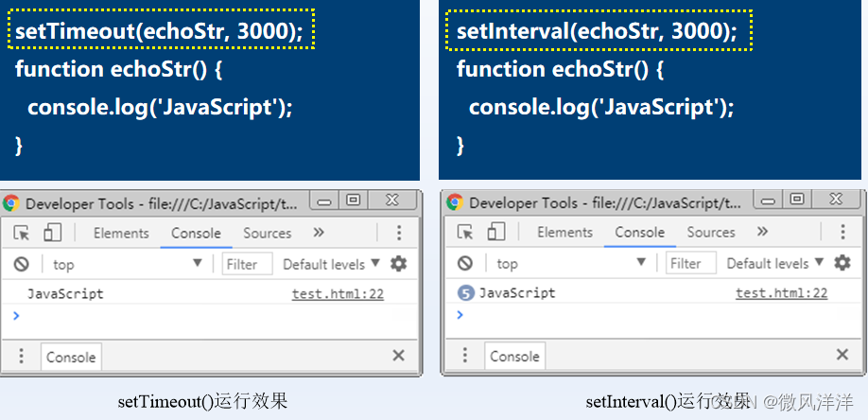Click the console prompt arrow in right DevTools

coord(460,315)
